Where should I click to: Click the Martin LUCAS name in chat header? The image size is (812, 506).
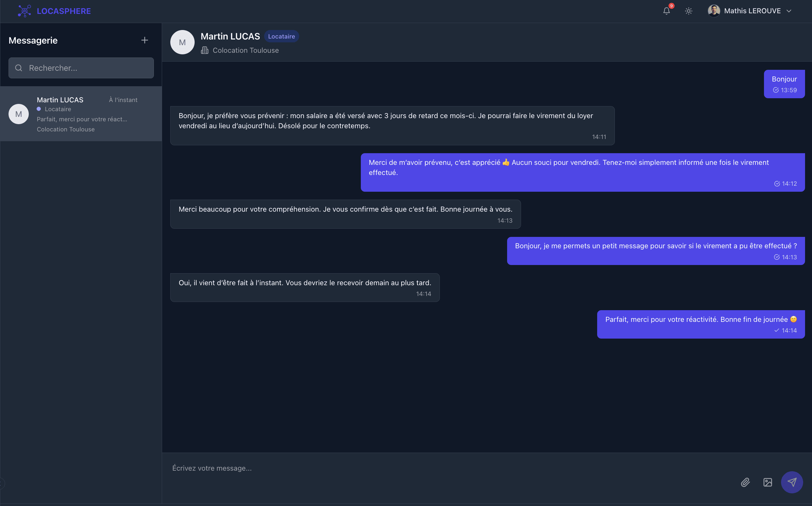tap(230, 36)
